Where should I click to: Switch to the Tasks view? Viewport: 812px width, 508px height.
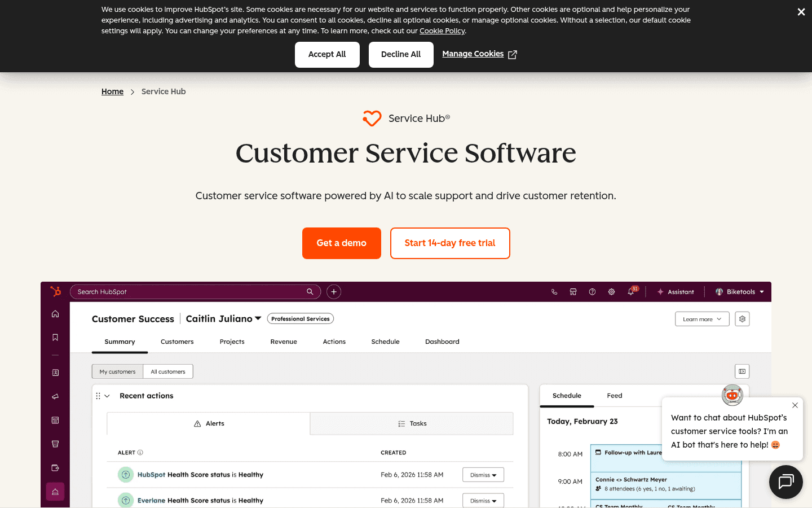tap(412, 423)
